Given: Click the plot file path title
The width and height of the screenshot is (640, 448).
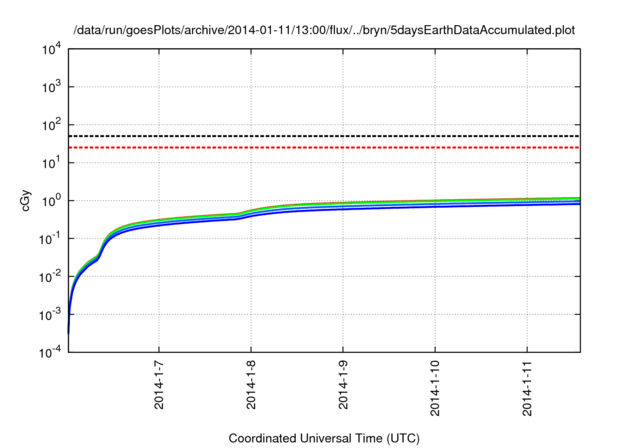Looking at the screenshot, I should (324, 30).
